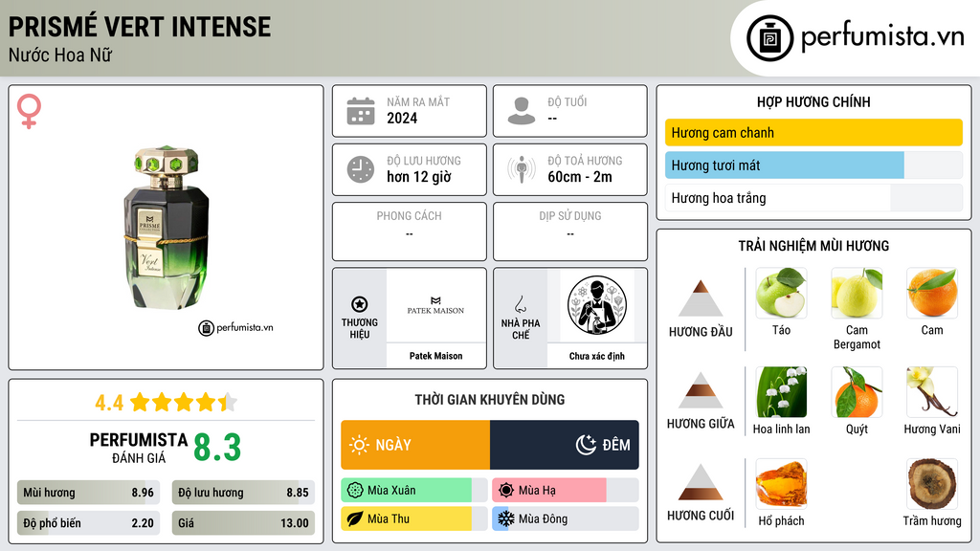Click the sun icon next to Ngày
This screenshot has width=980, height=551.
(360, 445)
